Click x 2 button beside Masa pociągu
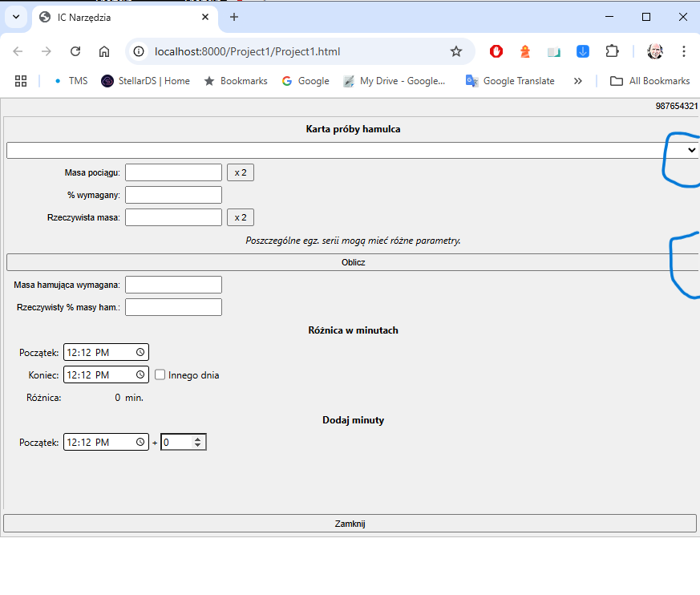 coord(241,172)
